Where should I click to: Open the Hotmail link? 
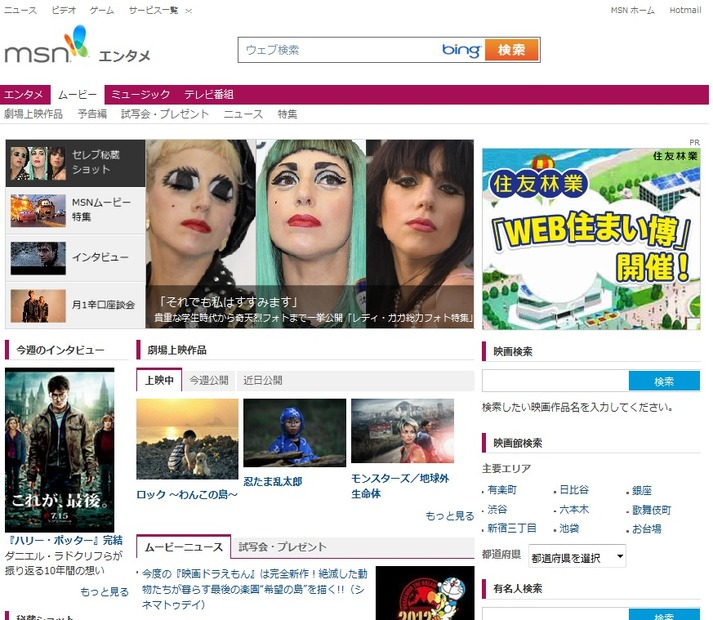685,10
